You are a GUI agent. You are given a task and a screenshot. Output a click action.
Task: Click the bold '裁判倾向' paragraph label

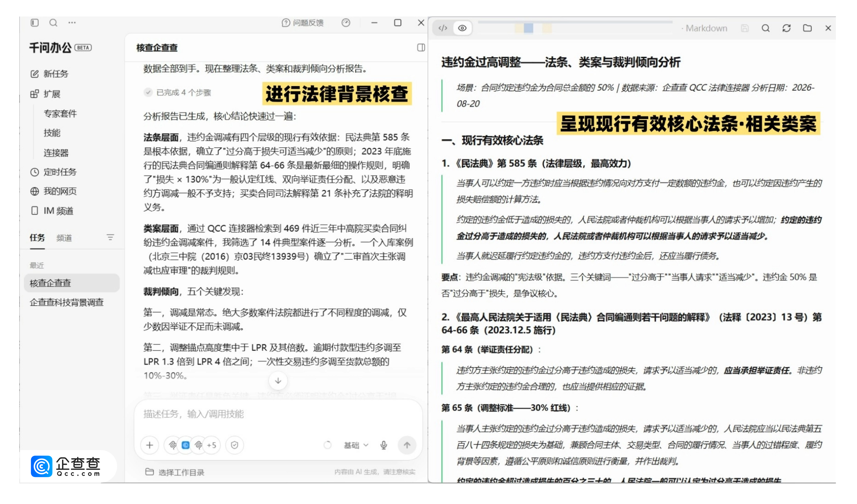tap(161, 292)
